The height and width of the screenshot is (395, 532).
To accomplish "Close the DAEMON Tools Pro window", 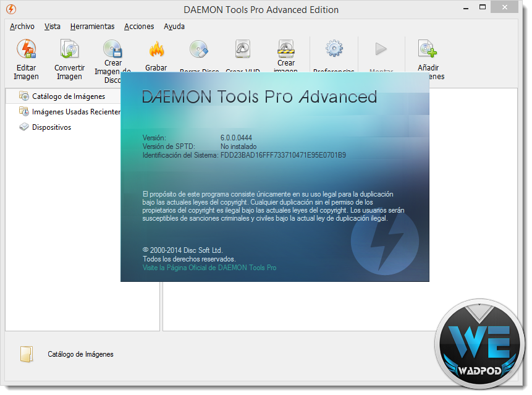I will coord(505,7).
